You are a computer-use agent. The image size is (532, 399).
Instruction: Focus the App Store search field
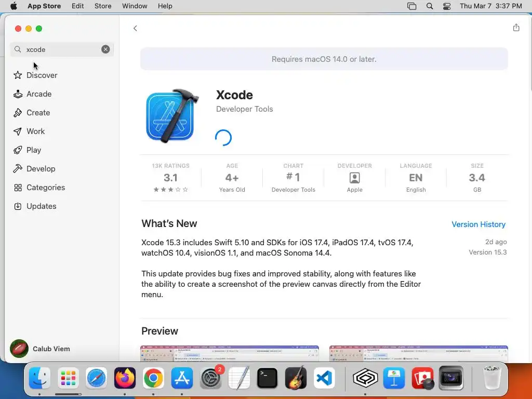point(62,49)
